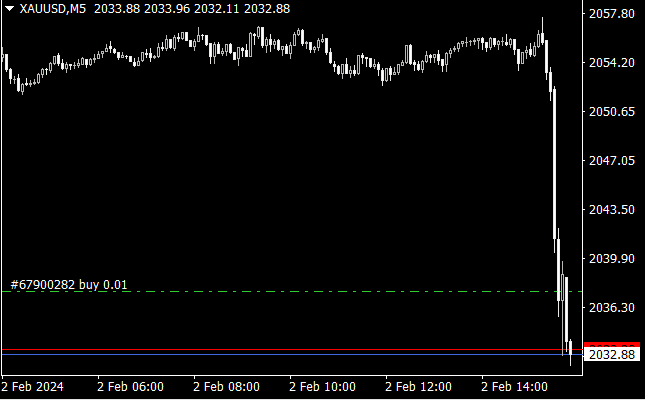645x400 pixels.
Task: Click price scale value 2054.20
Action: (x=612, y=63)
